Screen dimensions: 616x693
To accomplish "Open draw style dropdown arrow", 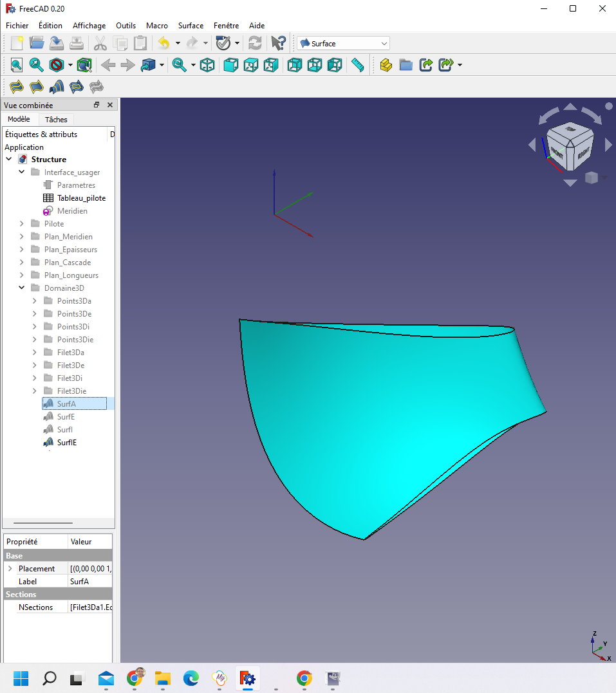I will [70, 65].
